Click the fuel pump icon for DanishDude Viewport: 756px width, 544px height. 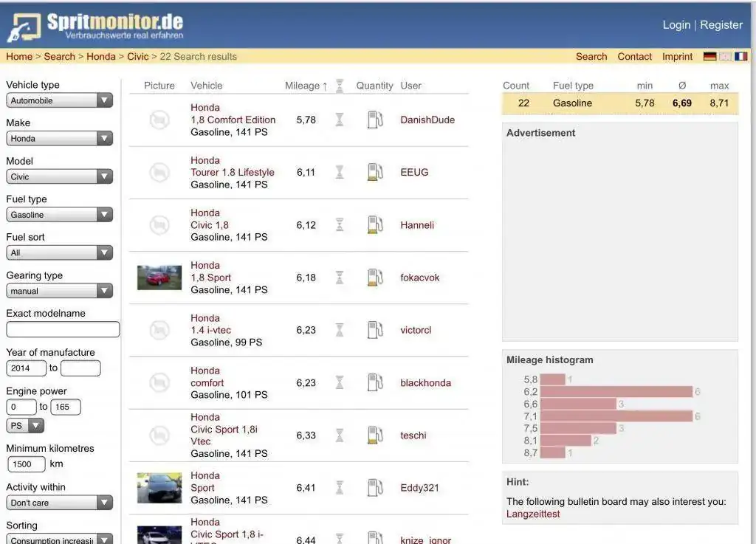click(375, 120)
